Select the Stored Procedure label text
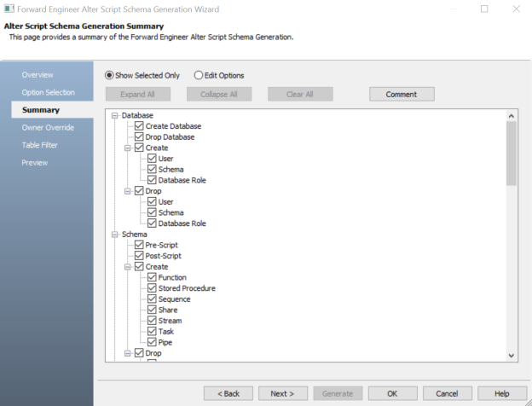Screen dimensions: 532x406 (x=187, y=288)
